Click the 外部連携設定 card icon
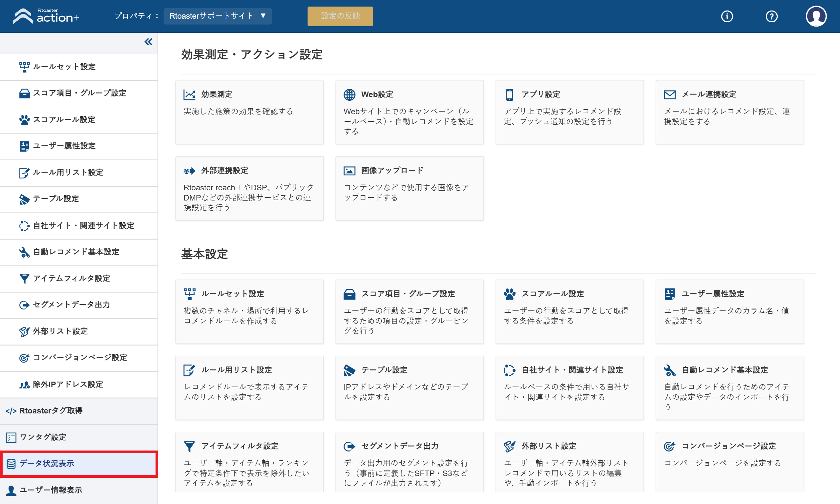 pos(189,171)
